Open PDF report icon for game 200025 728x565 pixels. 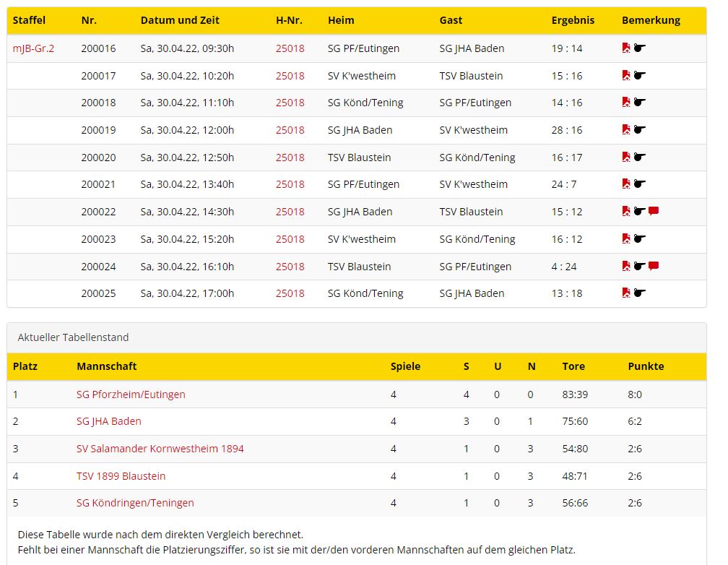click(x=626, y=293)
